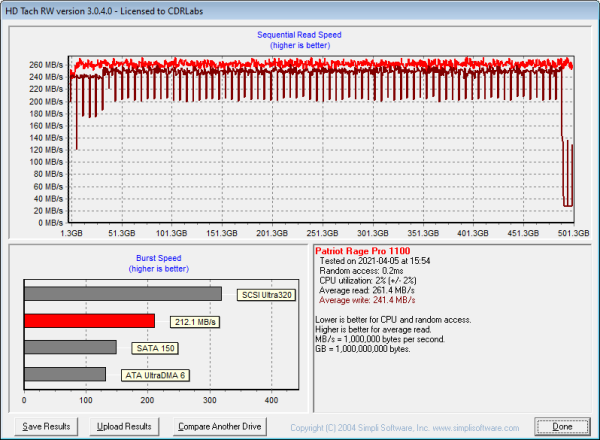600x440 pixels.
Task: Click the SCSI Ultra320 label
Action: (268, 295)
